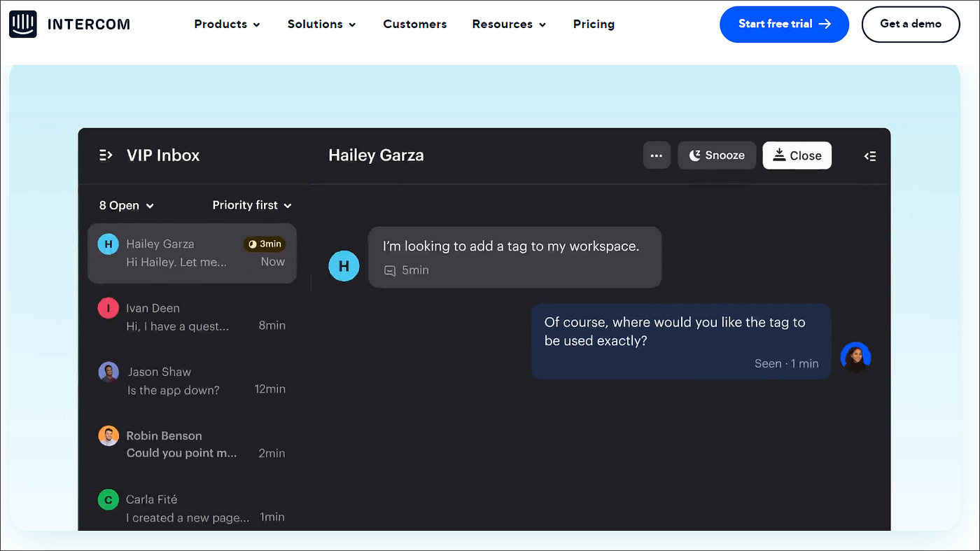The image size is (980, 551).
Task: Open the more options ellipsis menu
Action: 657,155
